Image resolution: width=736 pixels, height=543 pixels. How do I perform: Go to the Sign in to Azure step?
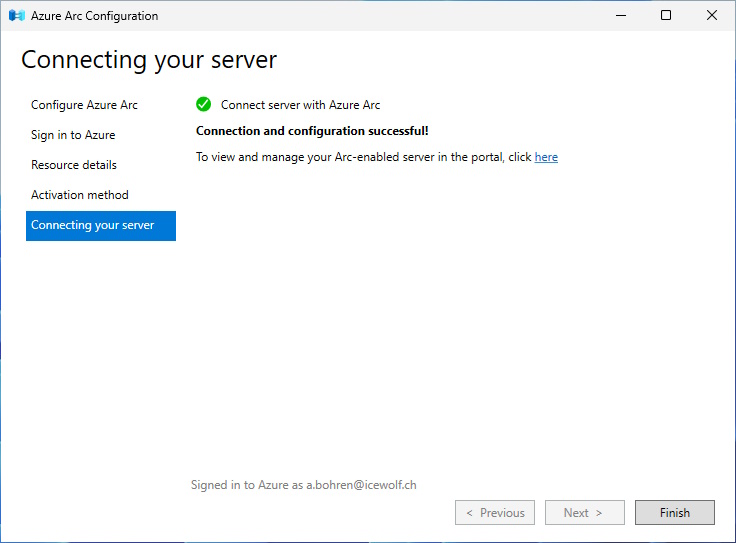click(x=73, y=135)
